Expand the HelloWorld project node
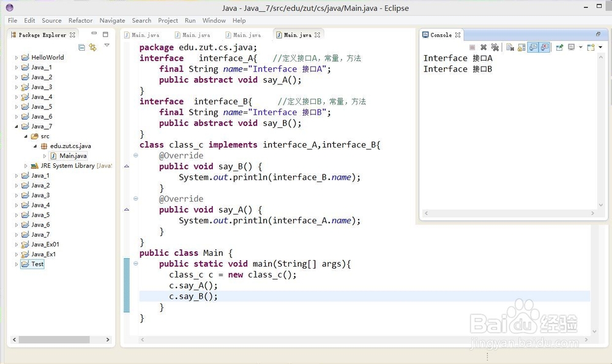The height and width of the screenshot is (364, 612). 17,58
